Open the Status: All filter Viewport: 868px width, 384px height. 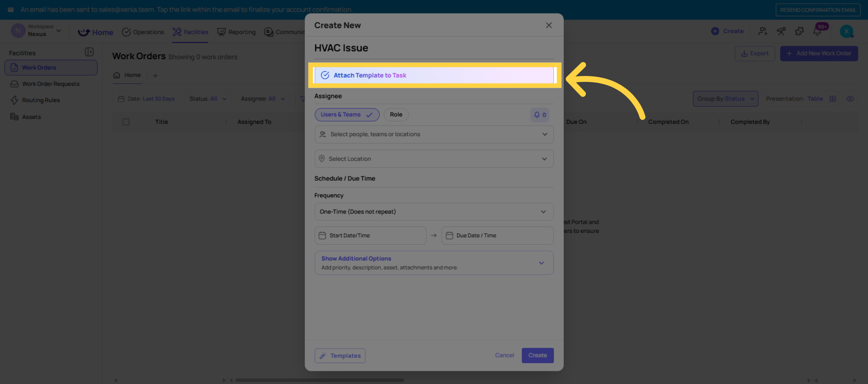click(x=208, y=99)
